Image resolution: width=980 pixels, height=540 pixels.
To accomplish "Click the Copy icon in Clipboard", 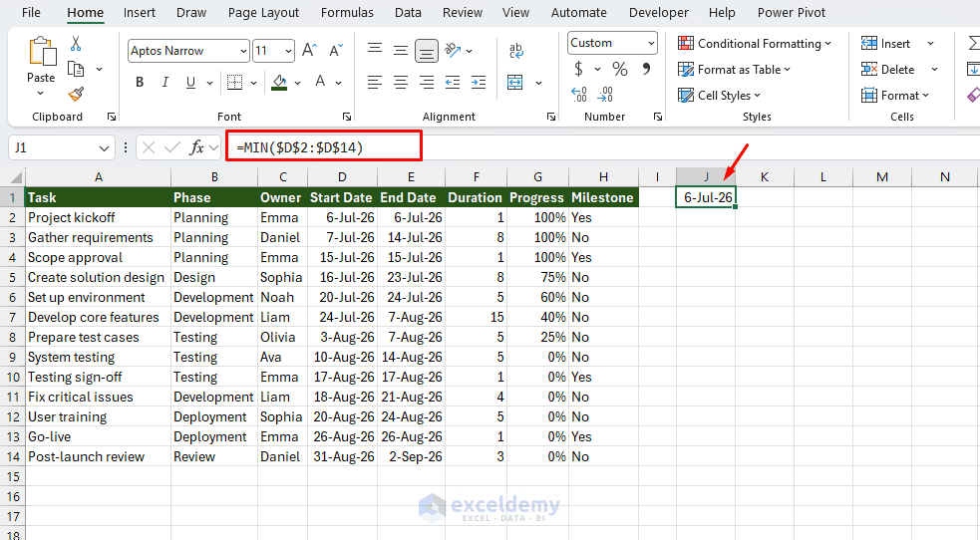I will click(76, 69).
